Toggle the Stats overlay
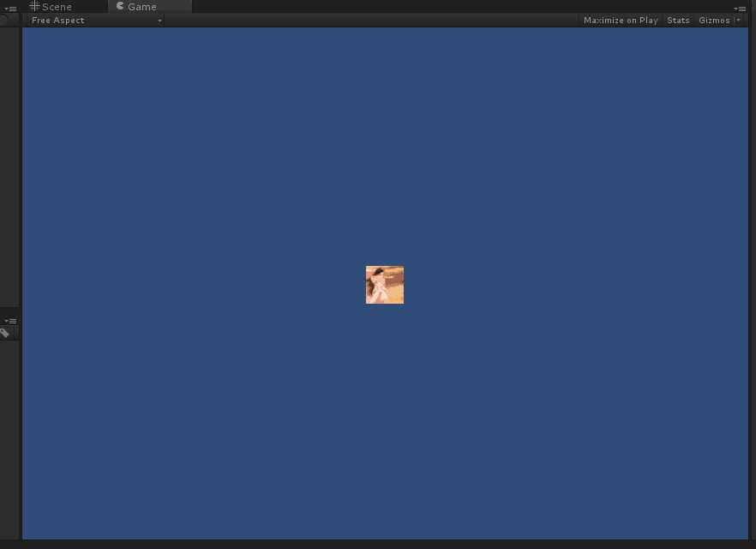The height and width of the screenshot is (549, 756). coord(678,21)
